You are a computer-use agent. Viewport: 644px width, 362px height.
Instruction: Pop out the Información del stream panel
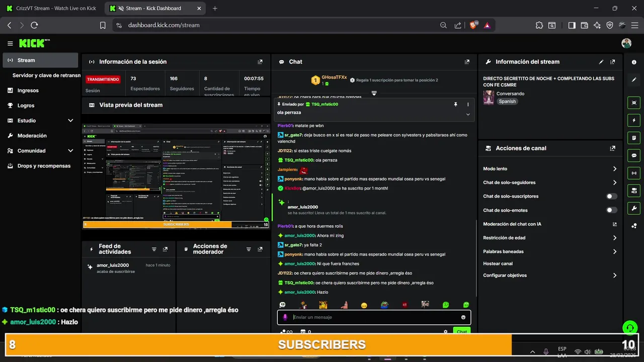pyautogui.click(x=612, y=62)
